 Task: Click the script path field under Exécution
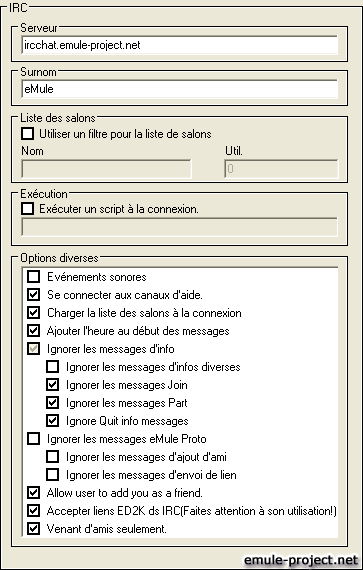[180, 227]
